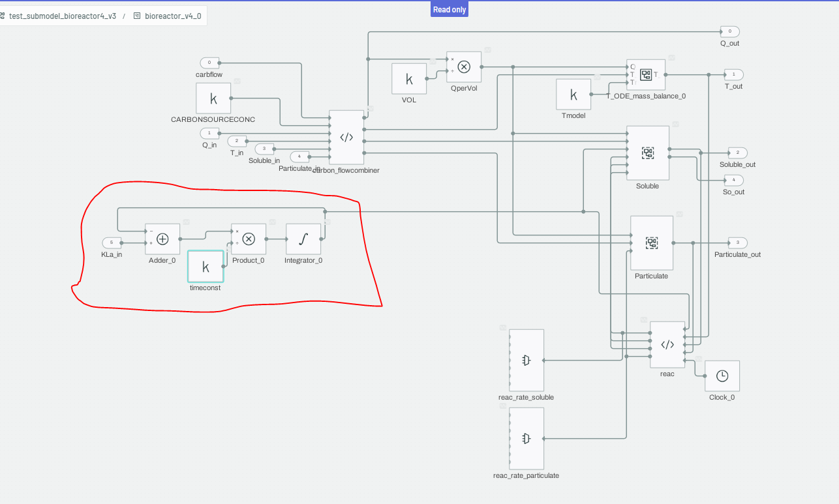This screenshot has width=839, height=504.
Task: Click the T_ODE_mass_balance_0 submodel block
Action: (x=646, y=74)
